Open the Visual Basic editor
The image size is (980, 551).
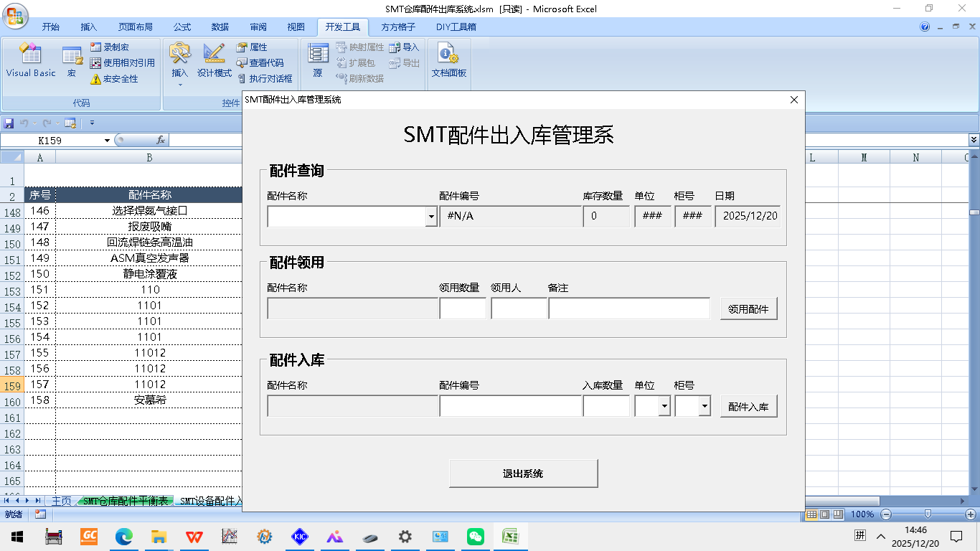(x=30, y=60)
